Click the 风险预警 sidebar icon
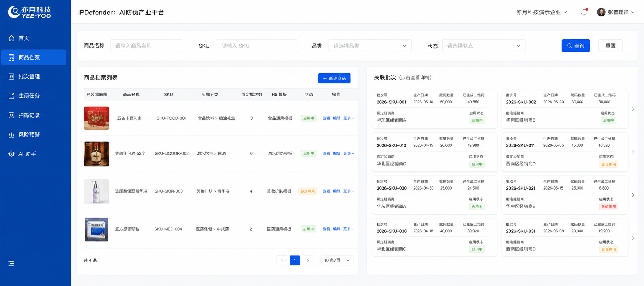The width and height of the screenshot is (644, 286). tap(11, 134)
